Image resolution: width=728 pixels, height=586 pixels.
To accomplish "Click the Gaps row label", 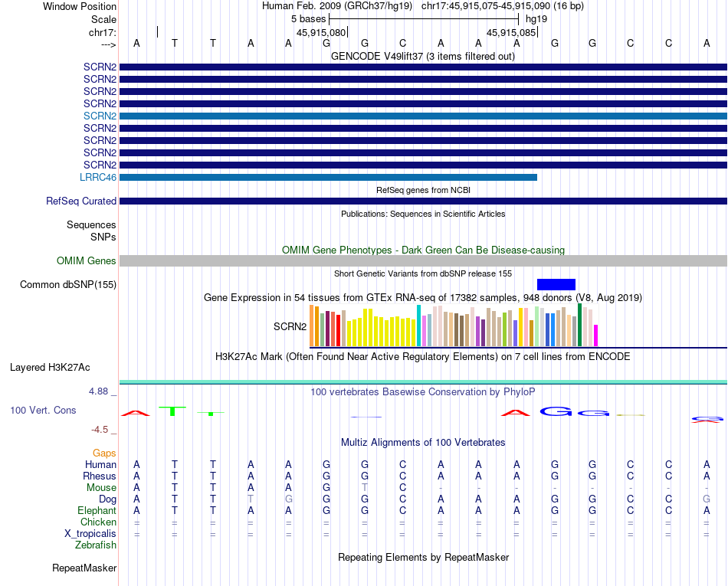I will point(104,453).
